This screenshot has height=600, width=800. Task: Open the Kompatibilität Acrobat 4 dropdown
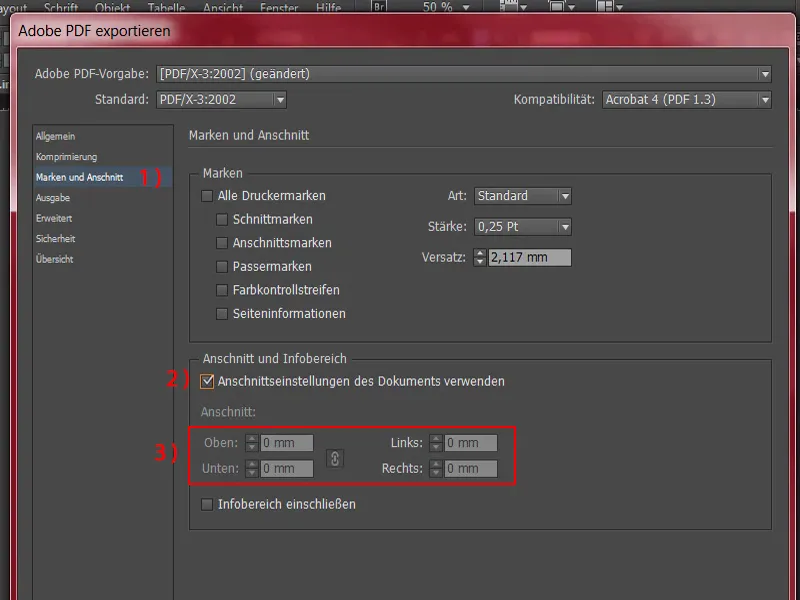(687, 99)
